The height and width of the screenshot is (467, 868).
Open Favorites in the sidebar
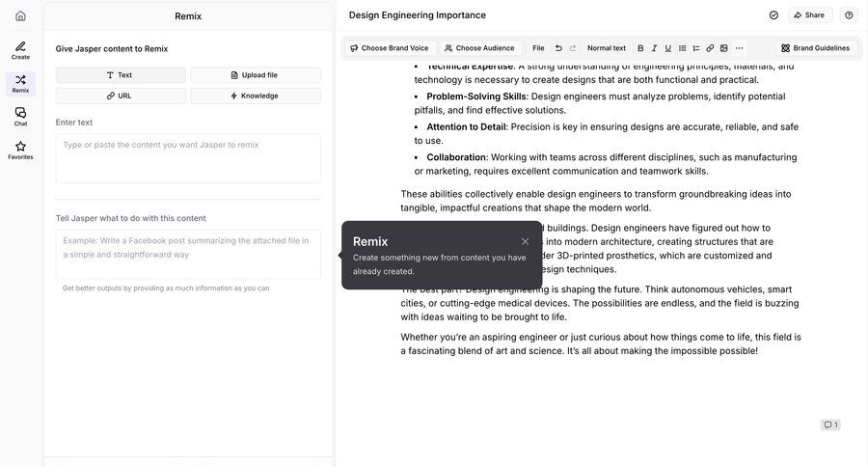[x=20, y=151]
